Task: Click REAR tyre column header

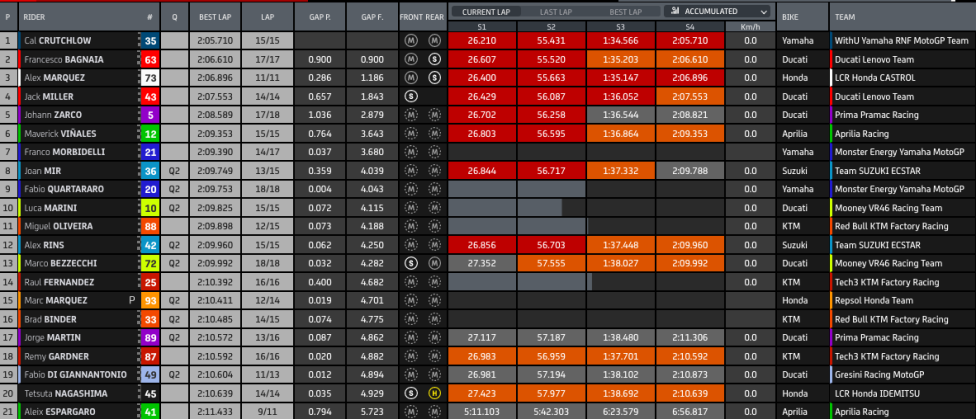Action: click(x=434, y=17)
